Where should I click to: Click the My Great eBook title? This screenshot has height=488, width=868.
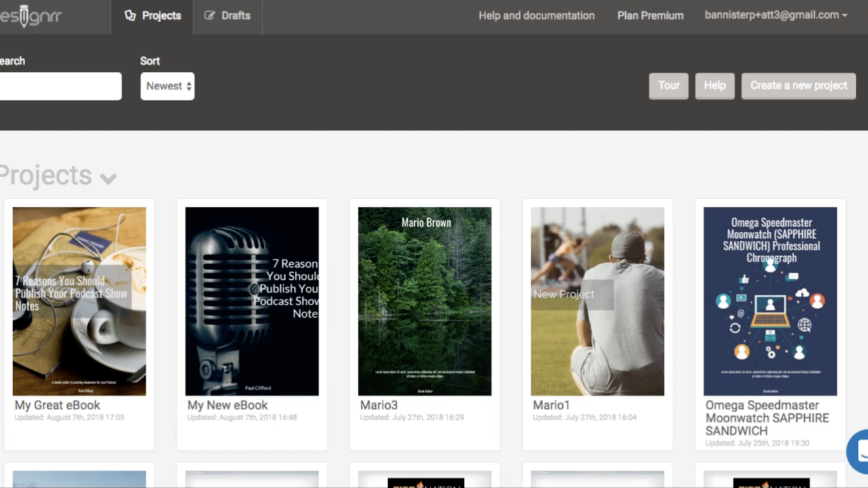point(58,405)
